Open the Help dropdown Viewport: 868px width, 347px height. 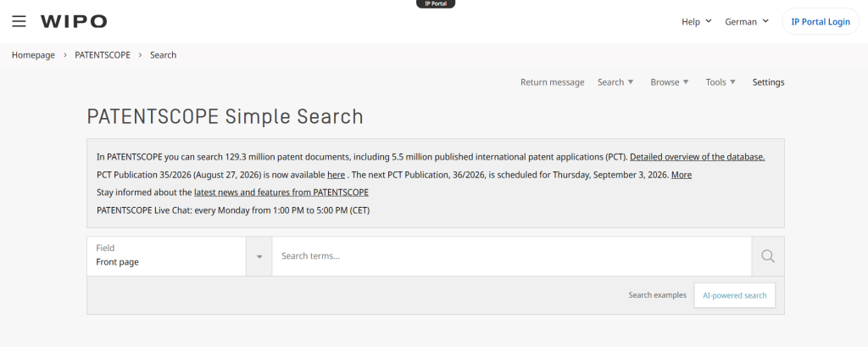pos(697,21)
